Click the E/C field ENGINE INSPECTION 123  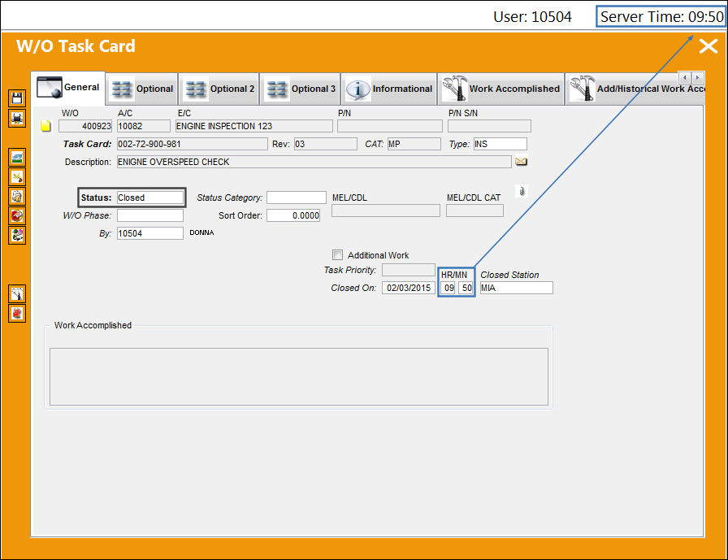tap(254, 126)
